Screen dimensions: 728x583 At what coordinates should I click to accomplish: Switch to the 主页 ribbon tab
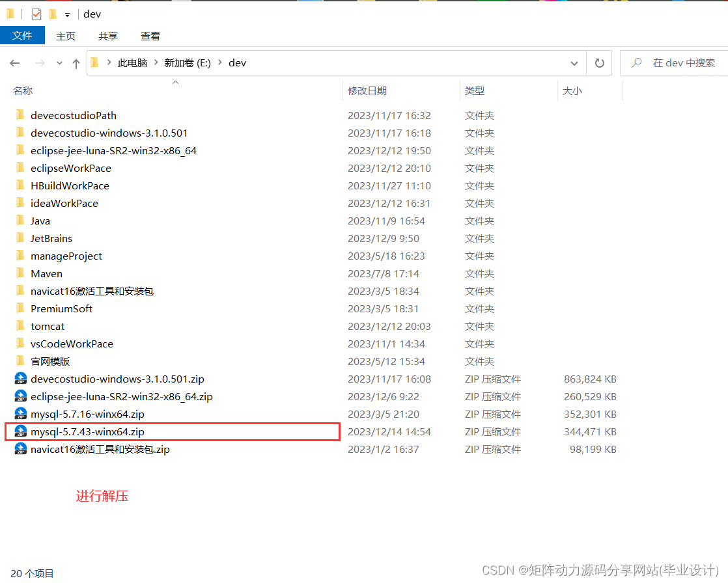[65, 36]
